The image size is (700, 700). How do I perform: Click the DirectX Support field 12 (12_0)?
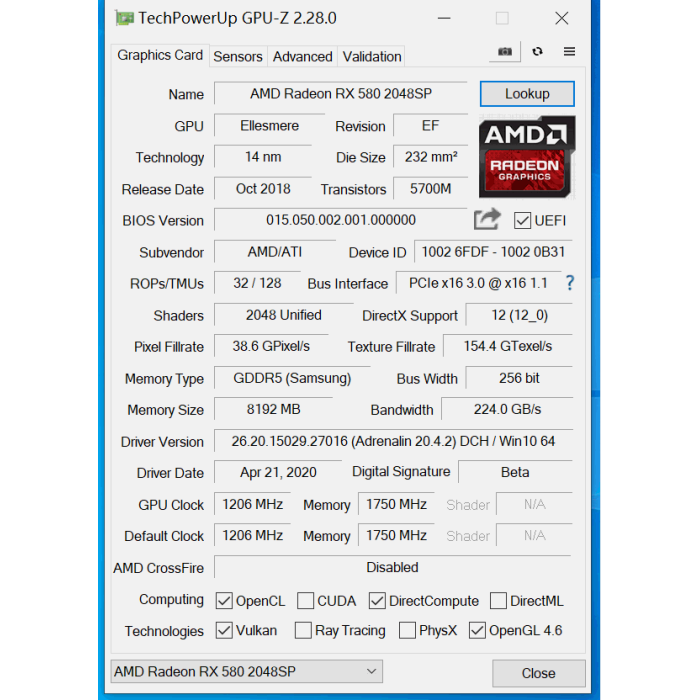519,315
